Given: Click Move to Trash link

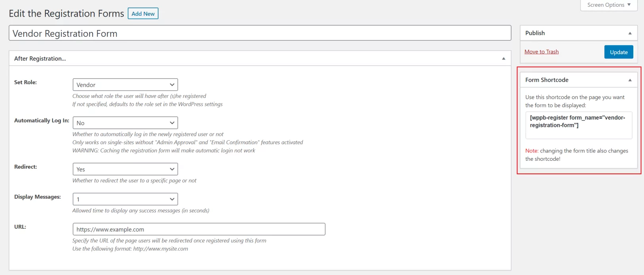Looking at the screenshot, I should (542, 52).
